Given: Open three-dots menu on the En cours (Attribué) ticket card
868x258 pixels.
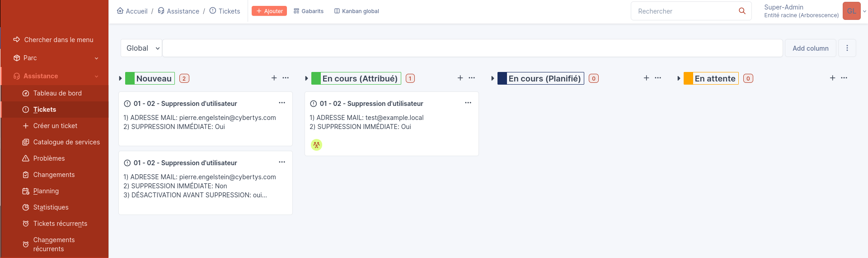Looking at the screenshot, I should click(x=468, y=103).
